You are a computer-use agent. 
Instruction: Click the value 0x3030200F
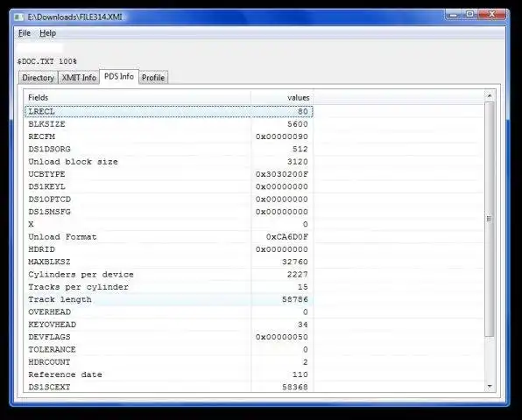[282, 174]
